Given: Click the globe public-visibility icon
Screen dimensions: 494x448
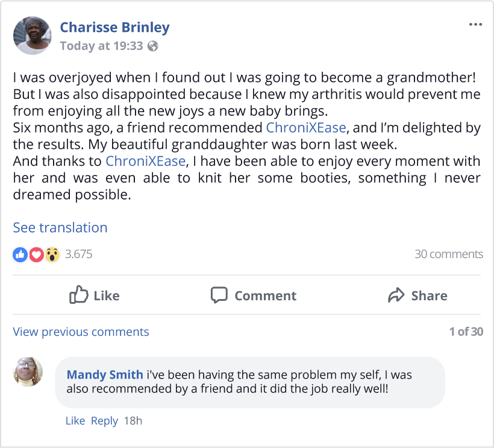Looking at the screenshot, I should [x=153, y=46].
